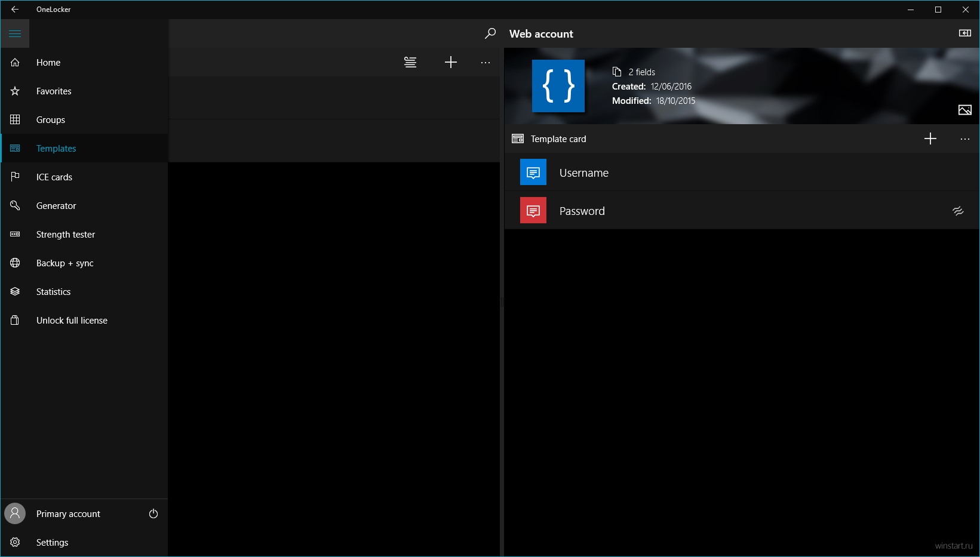Click the Strength tester icon
Screen dimensions: 980x557
[15, 234]
